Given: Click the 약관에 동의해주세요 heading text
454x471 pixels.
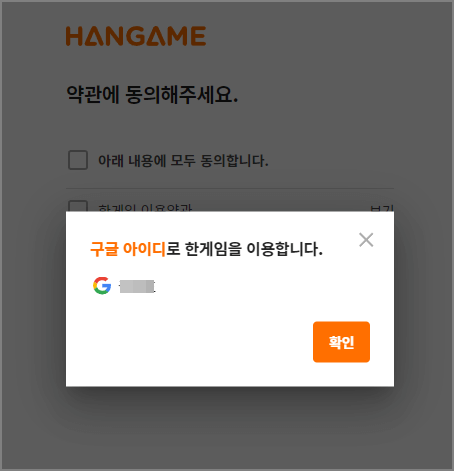Looking at the screenshot, I should click(152, 94).
